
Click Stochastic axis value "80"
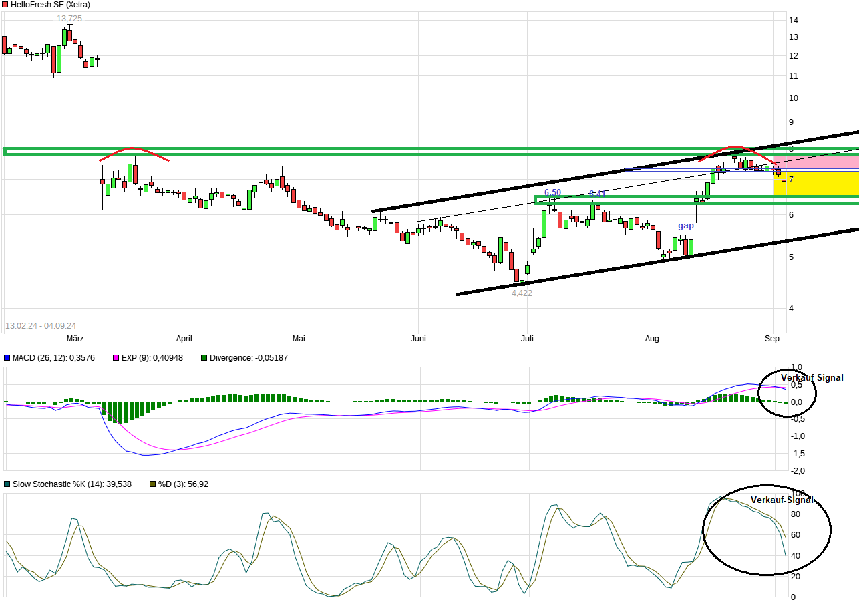tap(796, 514)
